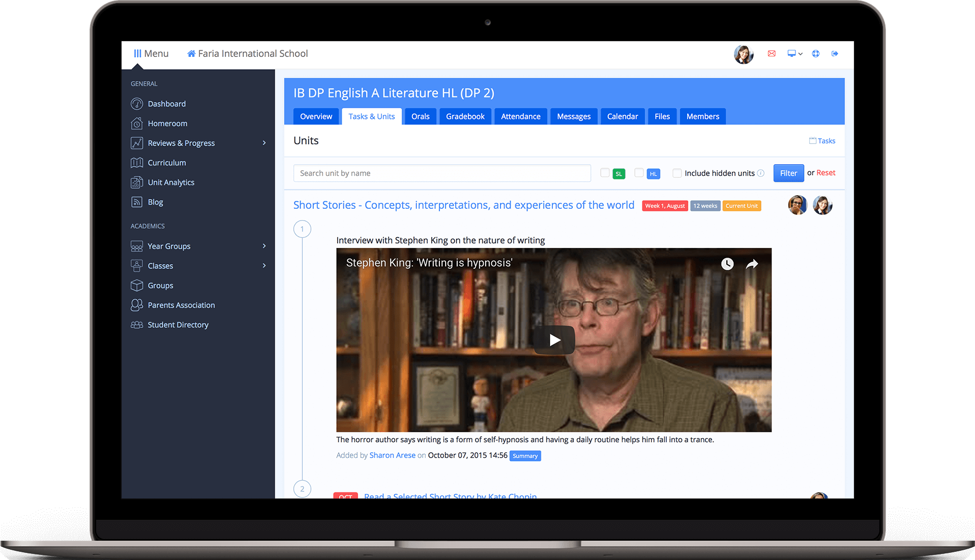Screen dimensions: 975x560
Task: Click the blue Filter button
Action: 788,173
